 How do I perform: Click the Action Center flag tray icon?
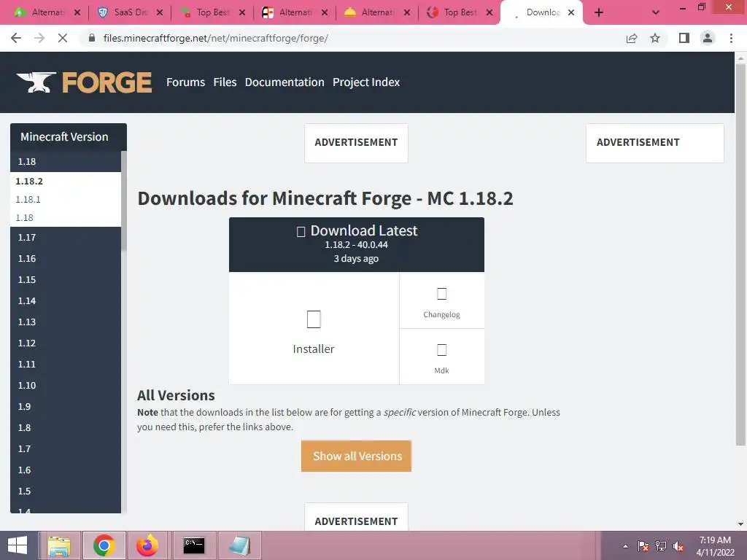click(643, 546)
